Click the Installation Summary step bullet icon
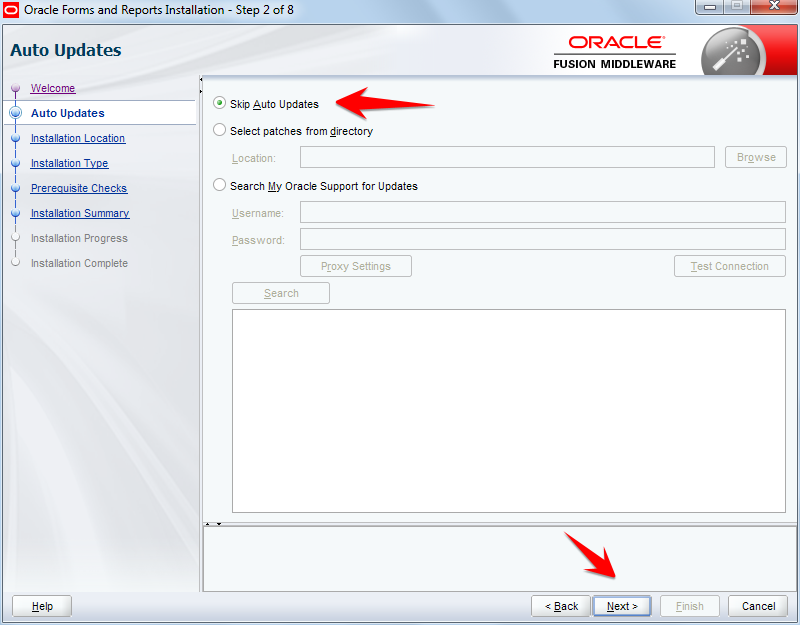The image size is (800, 625). 15,213
